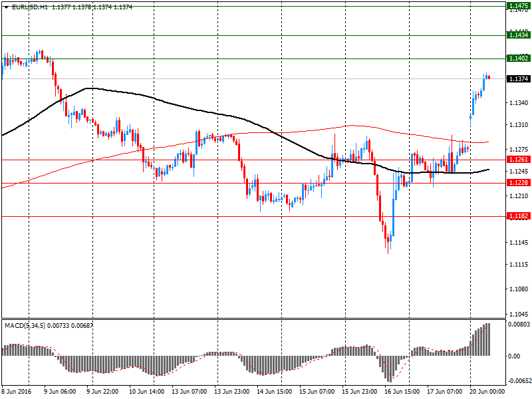The width and height of the screenshot is (532, 399).
Task: Click the 15 Jun 07:00 time label
Action: click(317, 392)
